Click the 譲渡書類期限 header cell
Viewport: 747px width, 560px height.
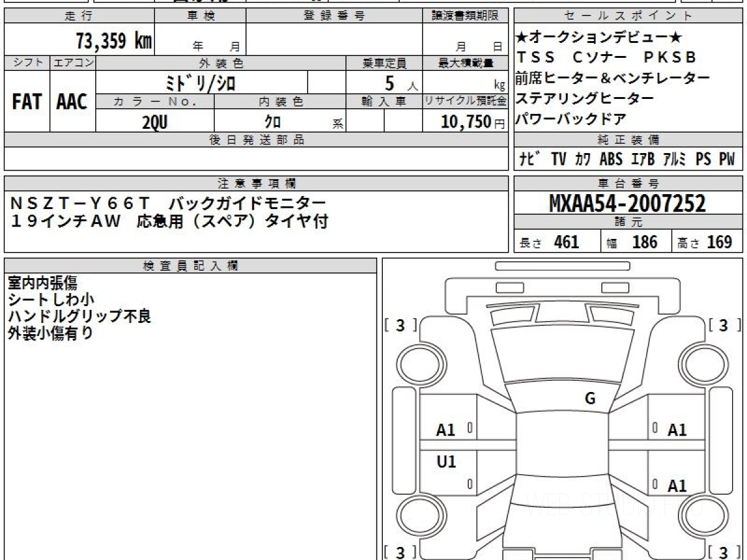click(465, 16)
